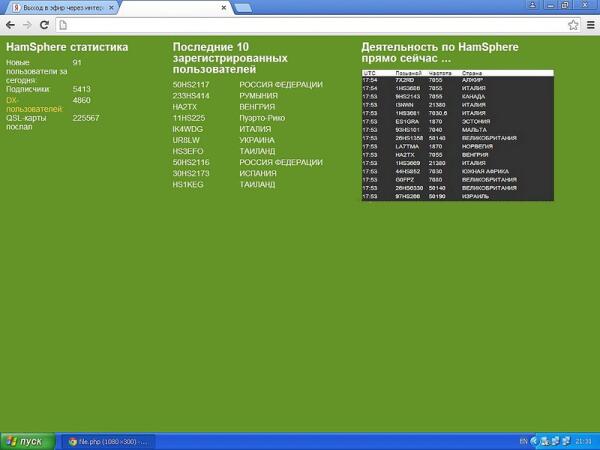
Task: Select callsign 50HS2117 in registered users list
Action: pyautogui.click(x=191, y=85)
